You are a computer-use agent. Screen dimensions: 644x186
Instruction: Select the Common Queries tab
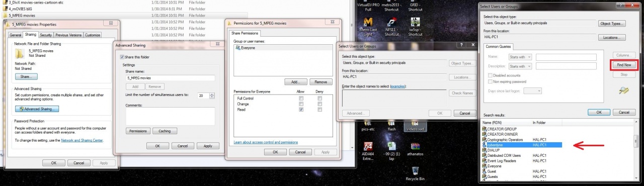tap(499, 47)
